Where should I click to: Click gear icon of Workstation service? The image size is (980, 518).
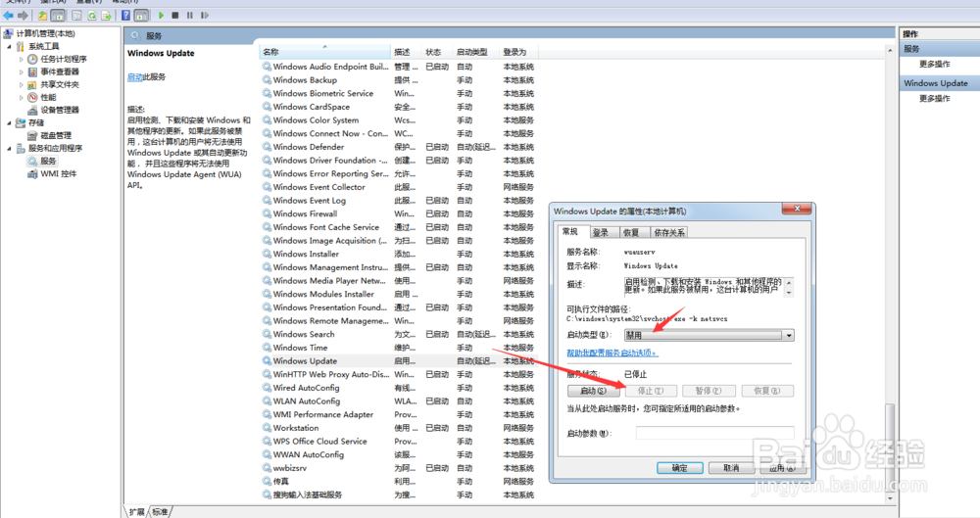click(x=267, y=427)
